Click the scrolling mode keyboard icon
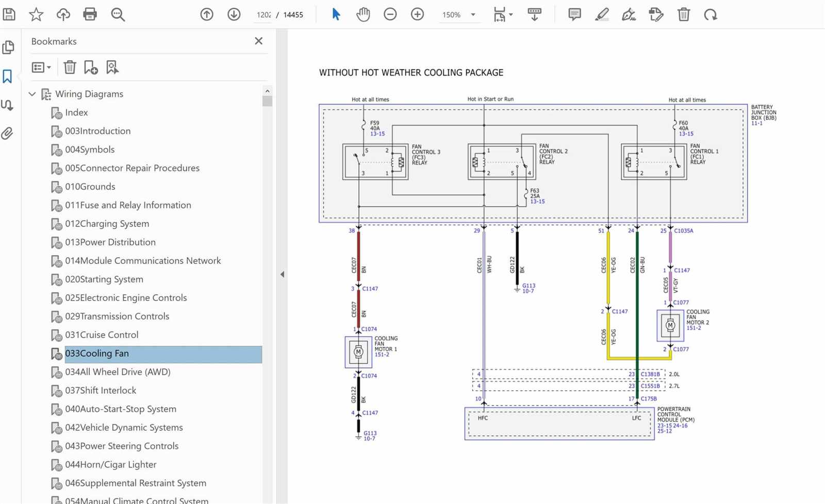825x504 pixels. click(535, 14)
